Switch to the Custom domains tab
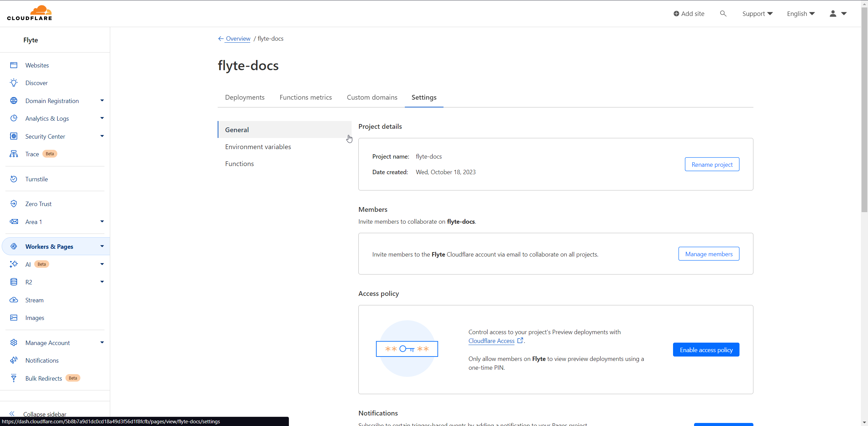Screen dimensions: 868x426 [x=372, y=97]
